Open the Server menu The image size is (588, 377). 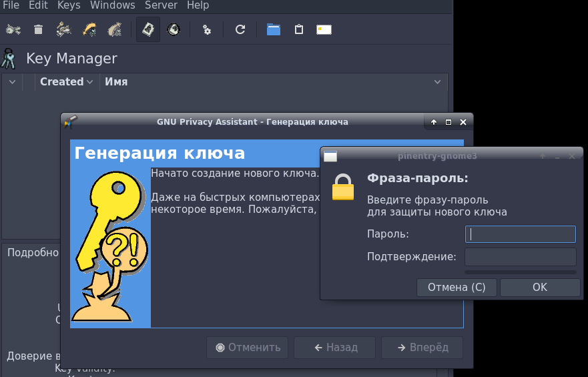[x=162, y=5]
